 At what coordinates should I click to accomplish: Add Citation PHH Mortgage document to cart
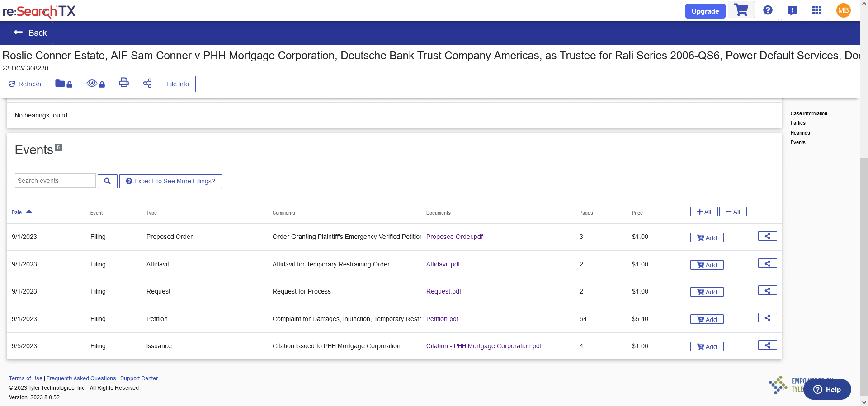pyautogui.click(x=707, y=347)
